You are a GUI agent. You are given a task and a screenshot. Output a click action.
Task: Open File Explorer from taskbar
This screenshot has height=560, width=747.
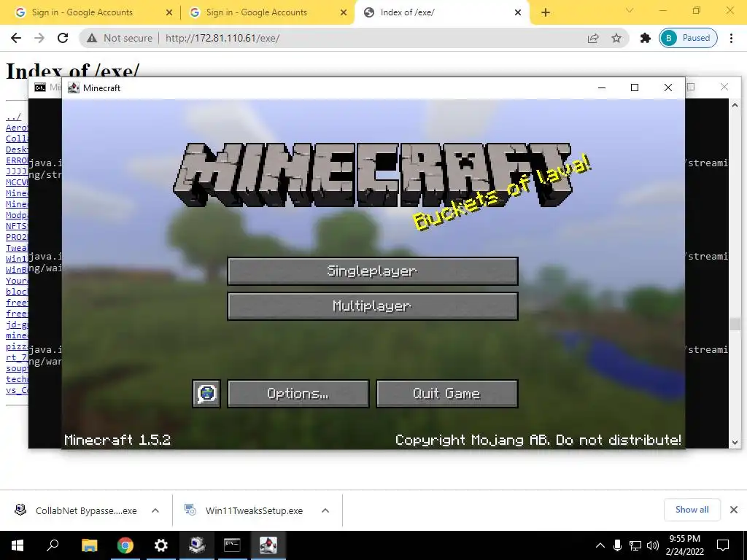tap(89, 545)
